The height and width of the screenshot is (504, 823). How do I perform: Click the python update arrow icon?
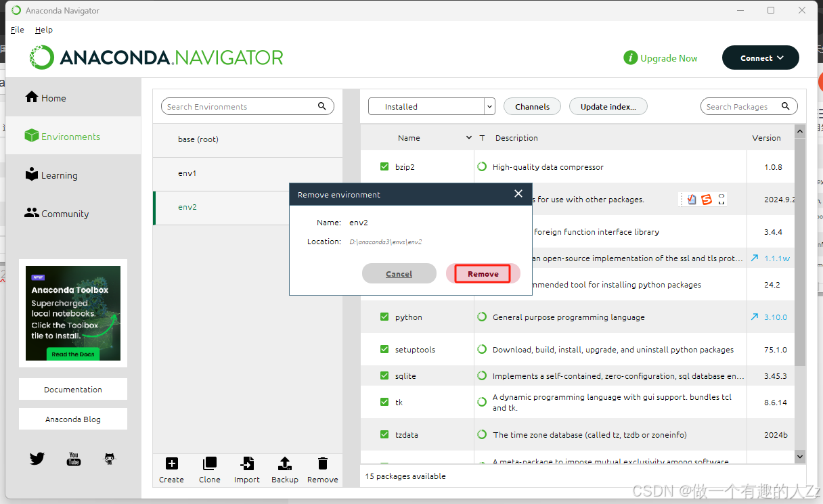click(x=755, y=317)
